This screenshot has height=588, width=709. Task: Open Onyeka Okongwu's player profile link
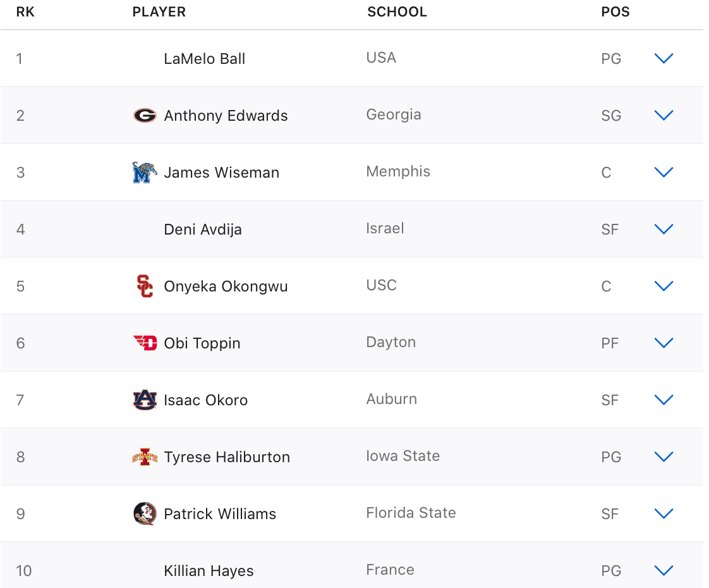pos(226,287)
